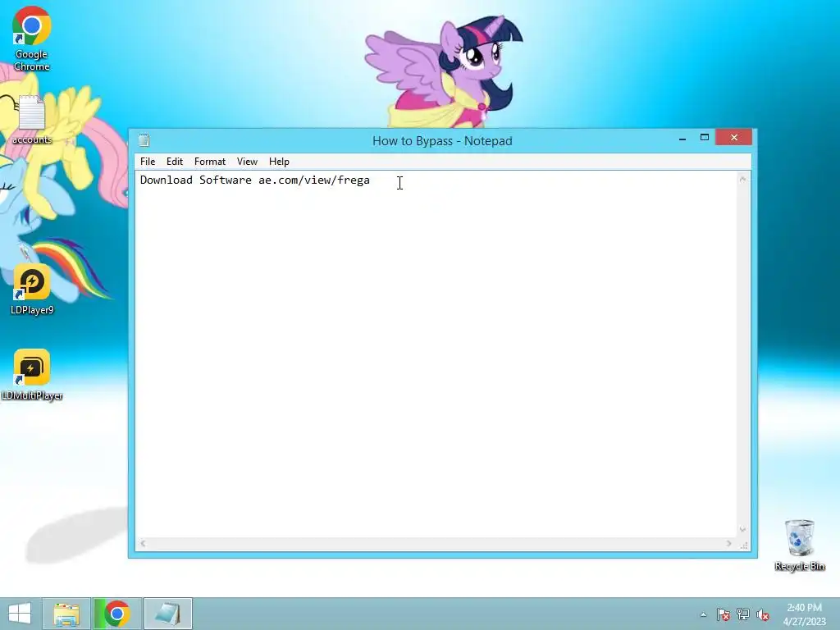Click the "ae.com/view/frega" text

(x=314, y=180)
